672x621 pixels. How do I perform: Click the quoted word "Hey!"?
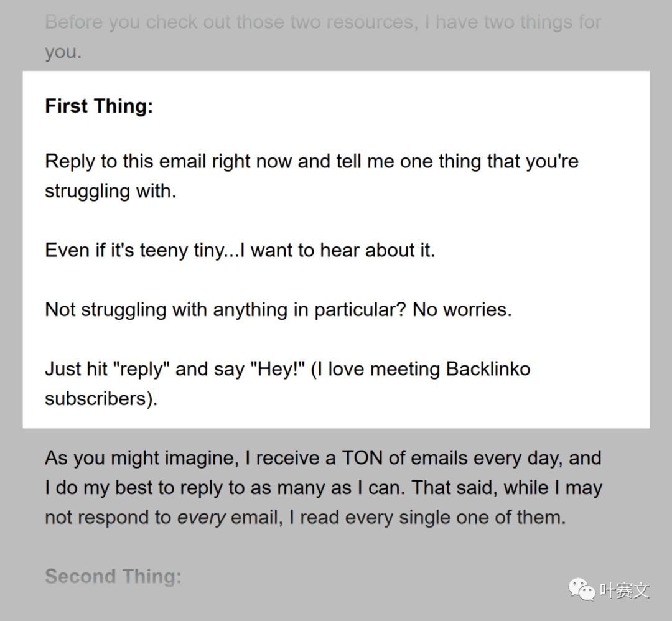[278, 369]
